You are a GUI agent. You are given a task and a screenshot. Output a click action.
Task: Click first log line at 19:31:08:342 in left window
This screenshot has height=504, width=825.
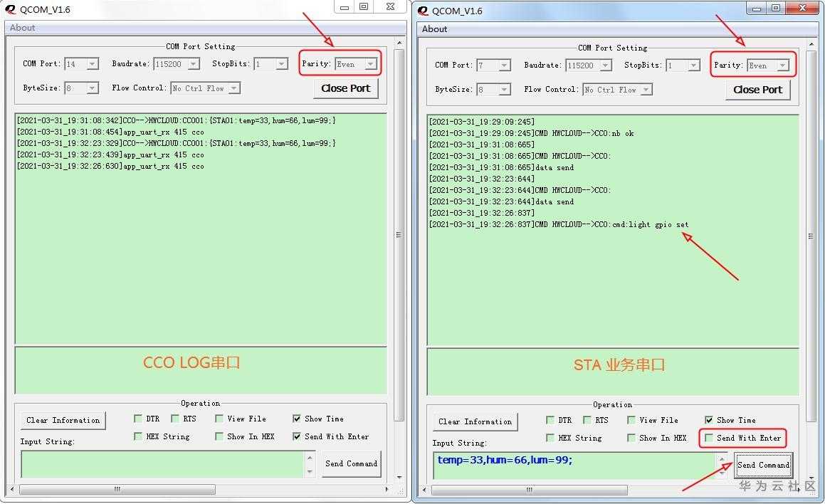(x=177, y=120)
